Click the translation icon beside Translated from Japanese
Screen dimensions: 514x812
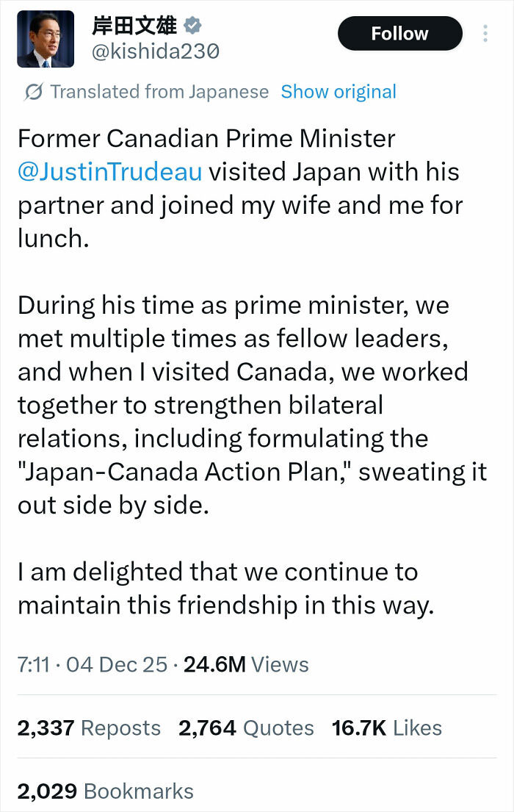(x=33, y=92)
